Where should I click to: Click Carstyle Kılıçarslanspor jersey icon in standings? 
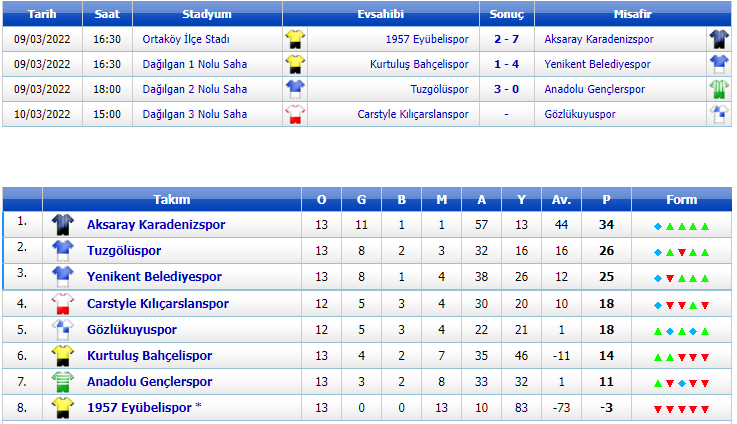(63, 303)
